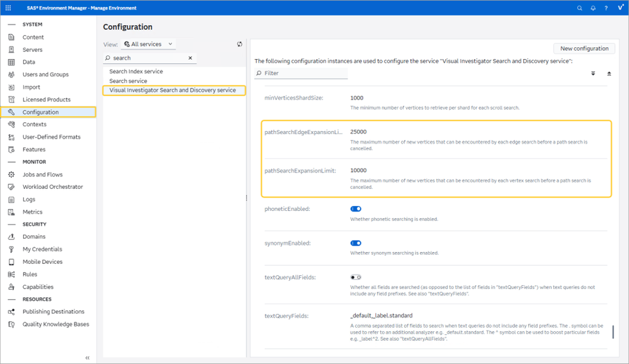
Task: Open the View All services dropdown
Action: [x=148, y=44]
